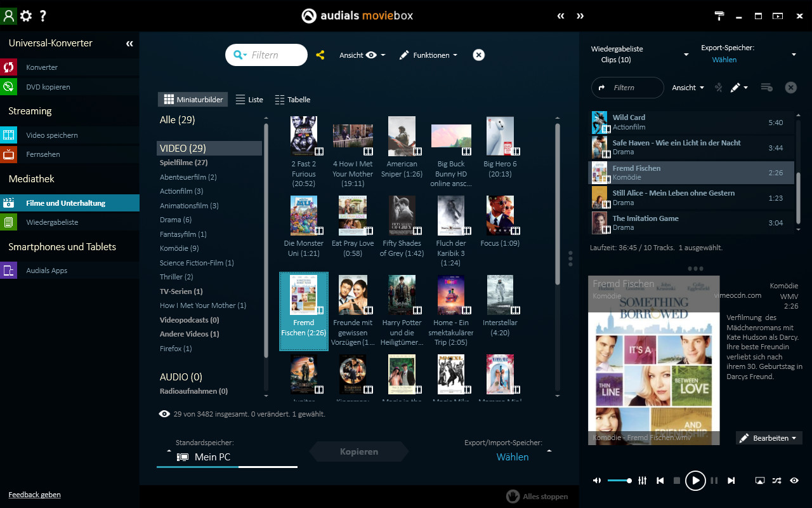Viewport: 812px width, 508px height.
Task: Open Audials Apps in the sidebar
Action: tap(70, 271)
